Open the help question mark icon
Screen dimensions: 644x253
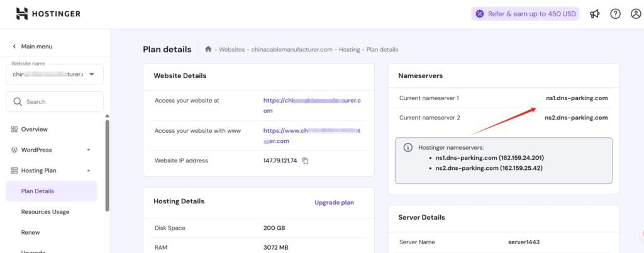(x=615, y=14)
